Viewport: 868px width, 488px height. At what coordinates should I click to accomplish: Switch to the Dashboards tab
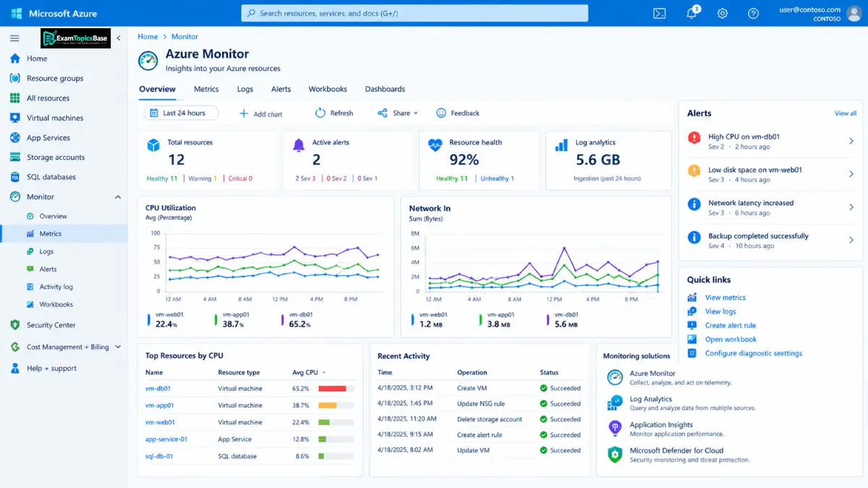385,89
